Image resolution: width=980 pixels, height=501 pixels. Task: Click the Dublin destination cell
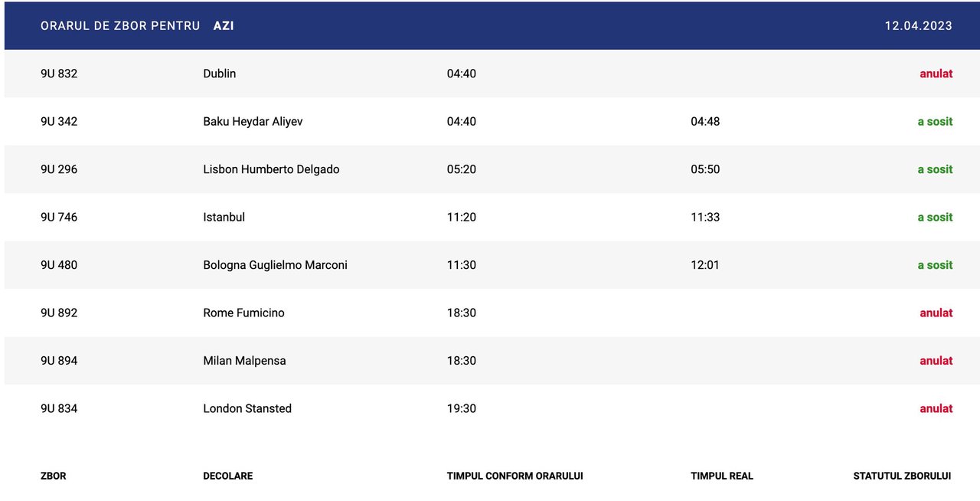point(220,74)
